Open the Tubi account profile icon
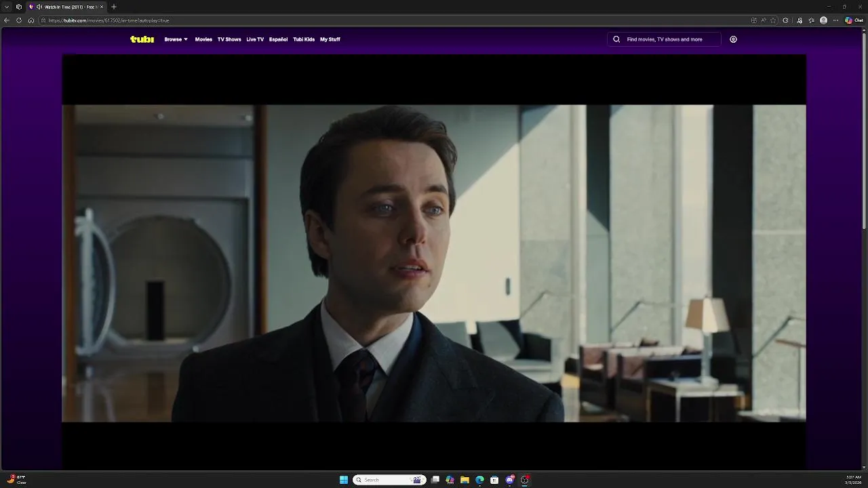The image size is (868, 488). [733, 39]
